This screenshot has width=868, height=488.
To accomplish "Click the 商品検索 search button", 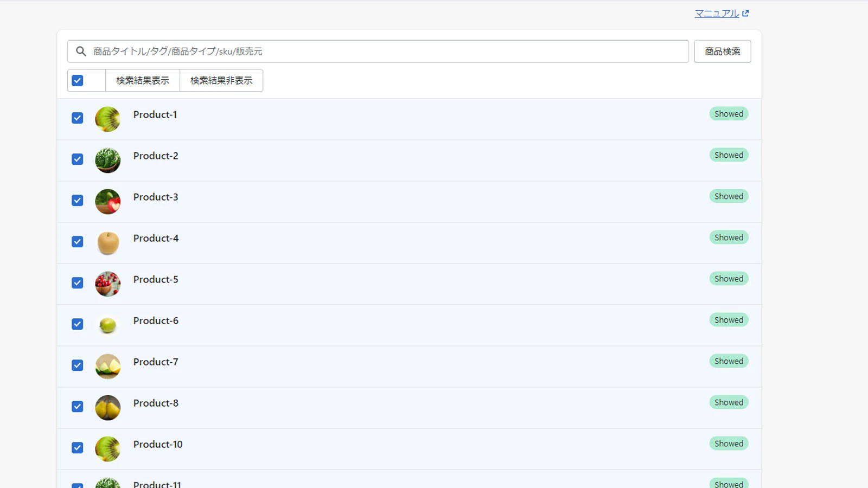I will 722,52.
